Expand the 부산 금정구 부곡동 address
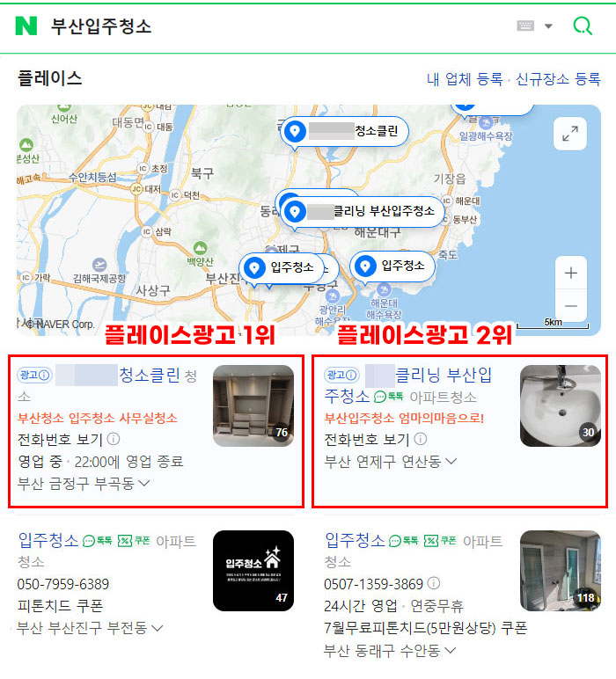The height and width of the screenshot is (679, 616). 143,483
